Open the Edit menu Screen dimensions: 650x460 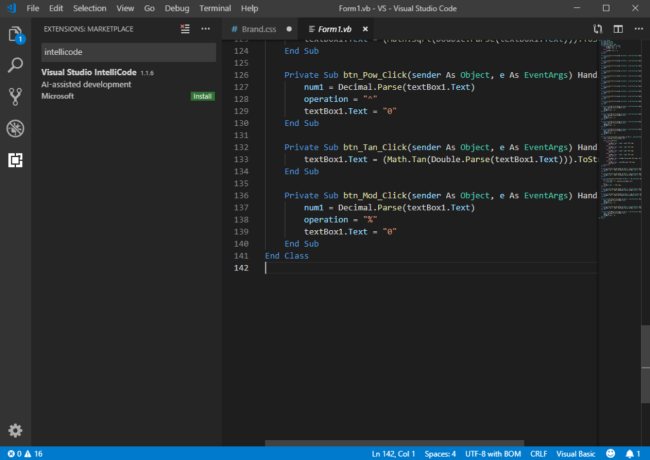pyautogui.click(x=56, y=8)
